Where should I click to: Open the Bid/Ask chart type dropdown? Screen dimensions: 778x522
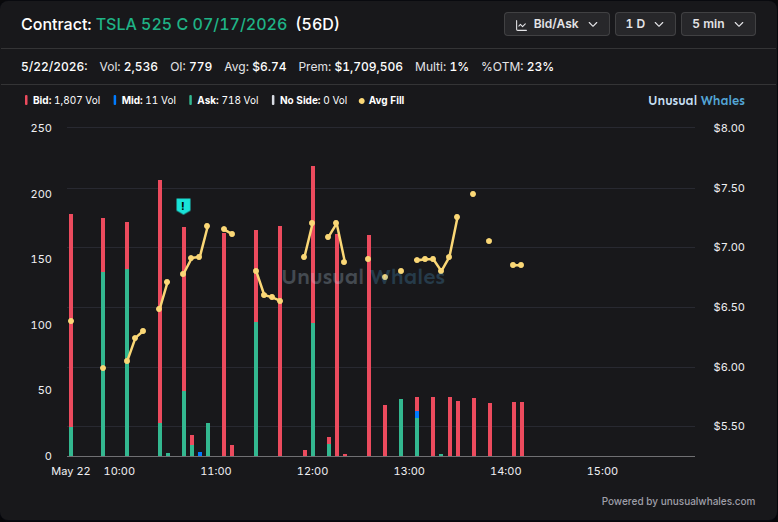coord(556,24)
